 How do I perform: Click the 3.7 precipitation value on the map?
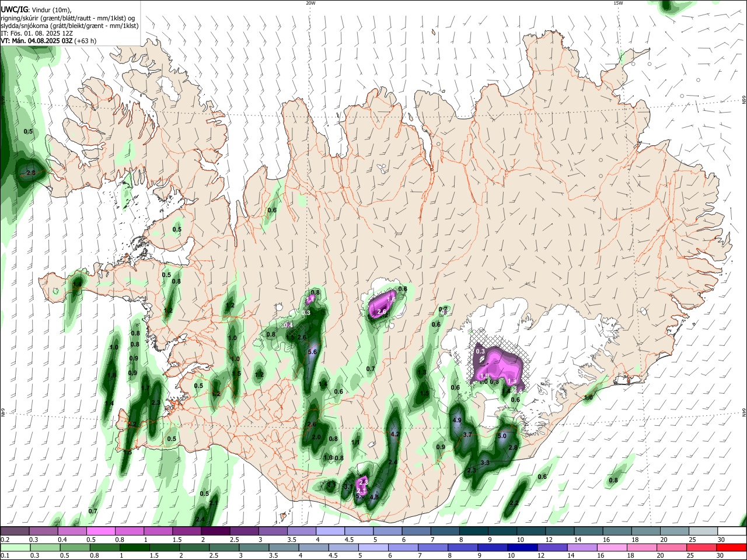click(467, 435)
